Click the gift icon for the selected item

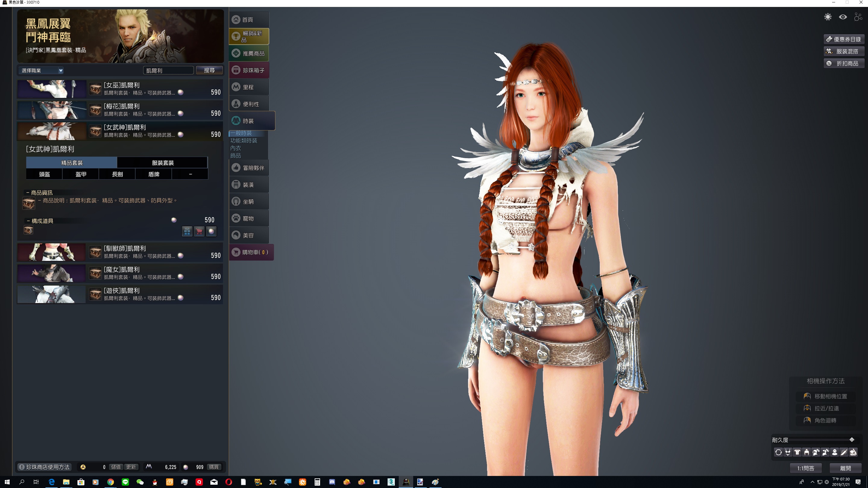187,231
